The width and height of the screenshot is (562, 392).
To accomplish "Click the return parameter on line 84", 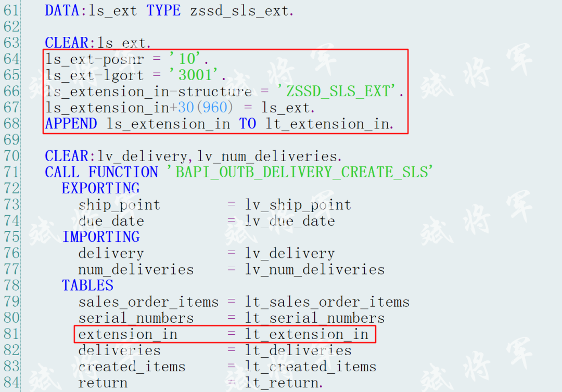I will (103, 382).
